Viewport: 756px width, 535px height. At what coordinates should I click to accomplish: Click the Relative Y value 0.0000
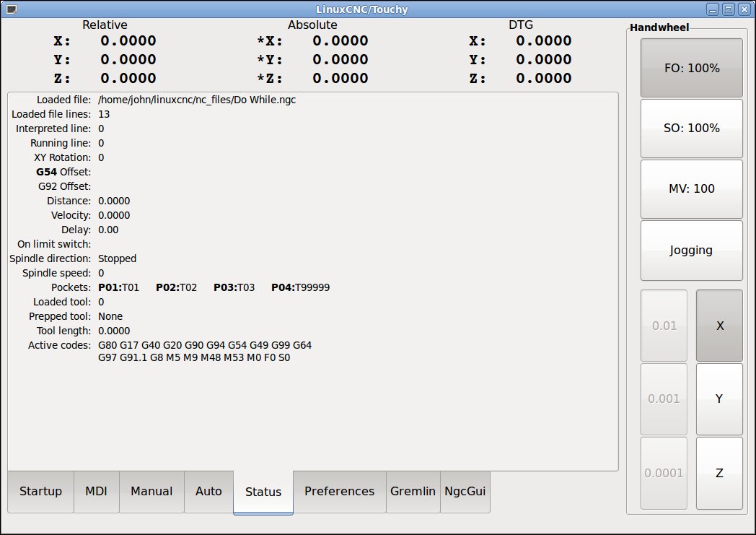128,60
